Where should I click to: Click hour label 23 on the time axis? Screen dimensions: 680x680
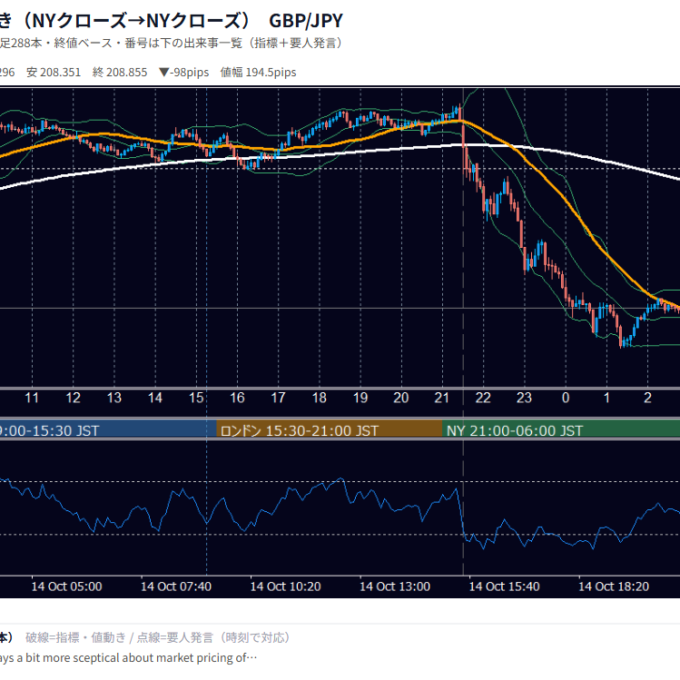coord(524,398)
